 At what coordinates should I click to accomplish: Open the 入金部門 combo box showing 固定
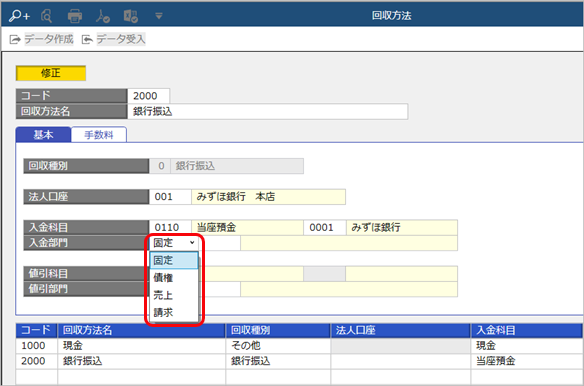click(174, 243)
